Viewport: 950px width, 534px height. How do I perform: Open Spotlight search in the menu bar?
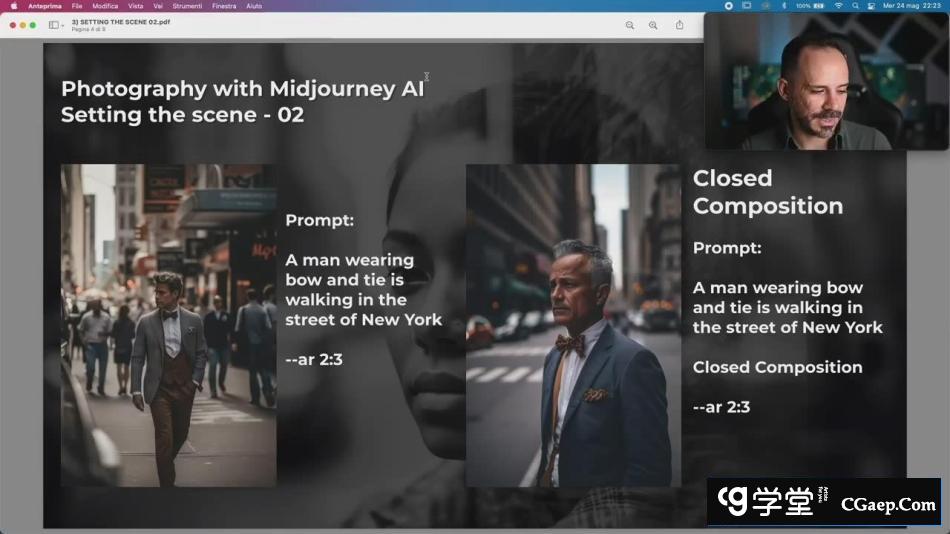855,6
